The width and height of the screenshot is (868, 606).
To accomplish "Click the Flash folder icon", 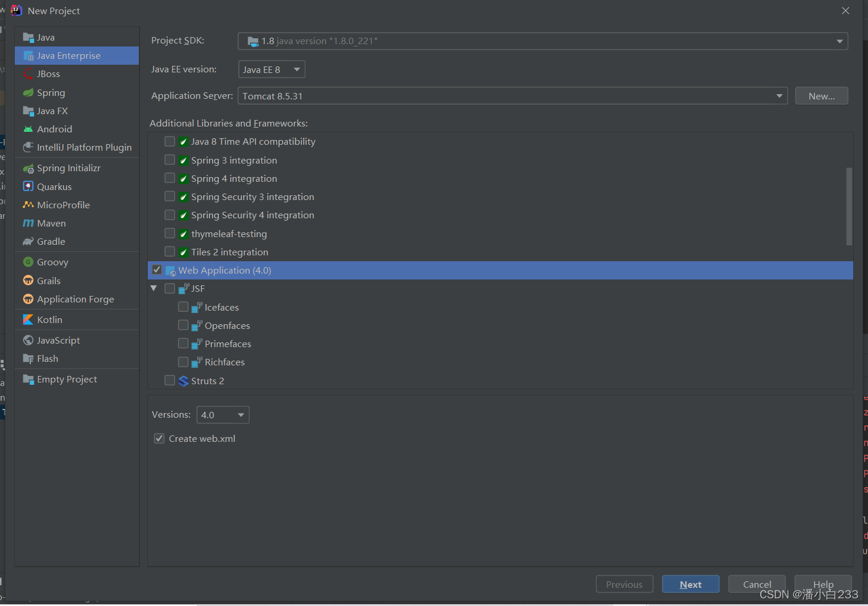I will pyautogui.click(x=28, y=359).
